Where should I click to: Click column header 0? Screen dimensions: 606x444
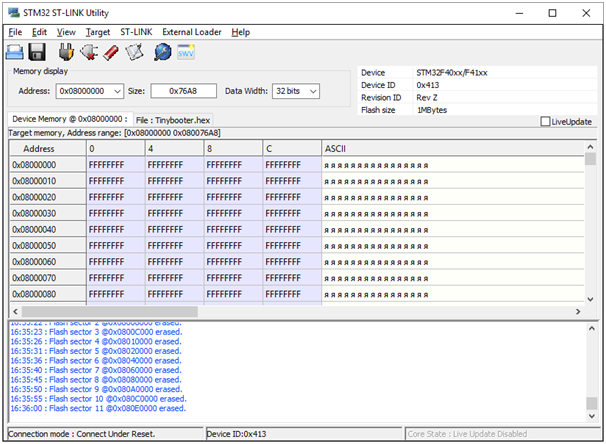(116, 149)
